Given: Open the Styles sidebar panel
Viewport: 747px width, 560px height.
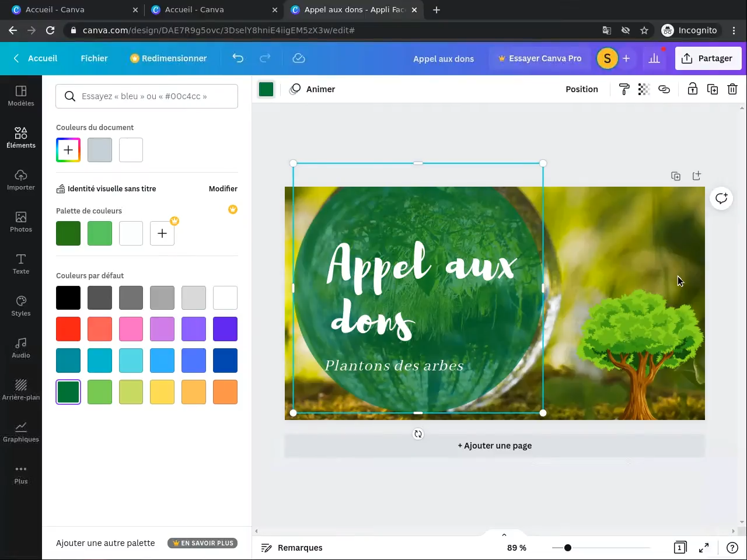Looking at the screenshot, I should point(21,306).
